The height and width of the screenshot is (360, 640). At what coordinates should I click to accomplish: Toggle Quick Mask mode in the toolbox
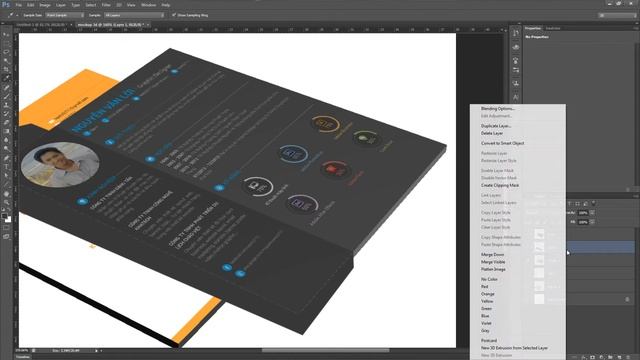(6, 228)
